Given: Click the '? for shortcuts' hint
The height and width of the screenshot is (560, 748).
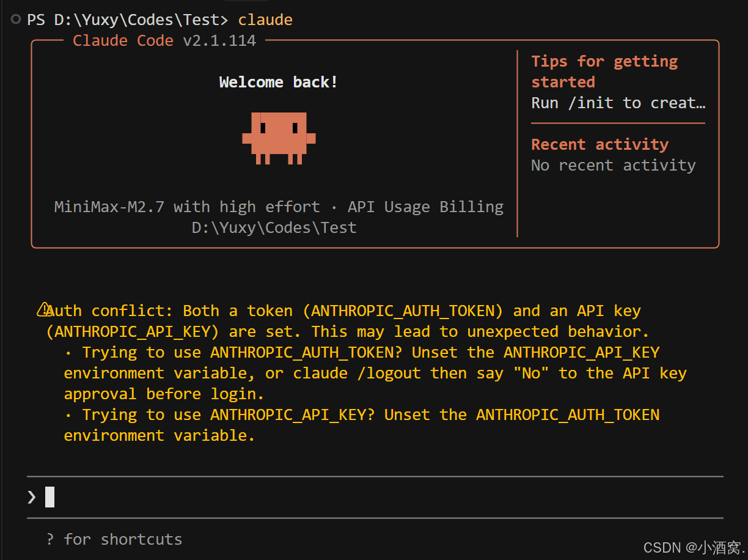Looking at the screenshot, I should click(114, 539).
